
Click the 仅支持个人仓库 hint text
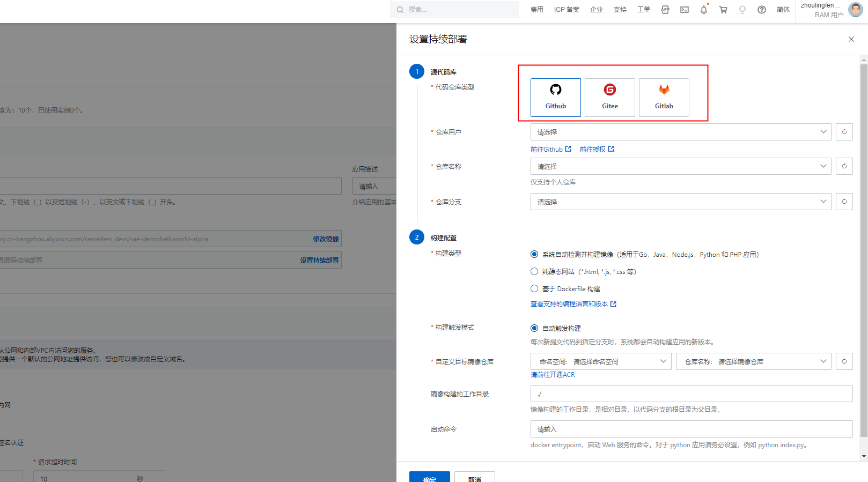coord(553,182)
